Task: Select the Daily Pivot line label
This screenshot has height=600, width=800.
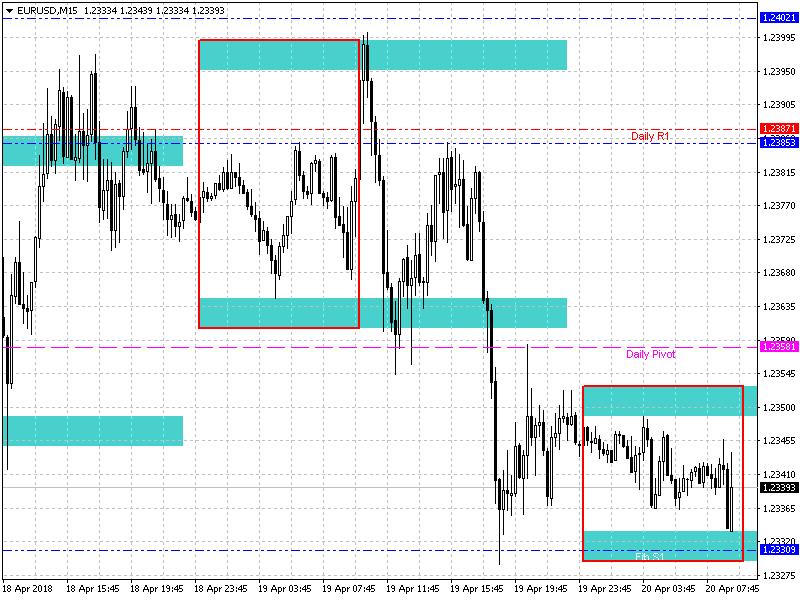Action: (650, 354)
